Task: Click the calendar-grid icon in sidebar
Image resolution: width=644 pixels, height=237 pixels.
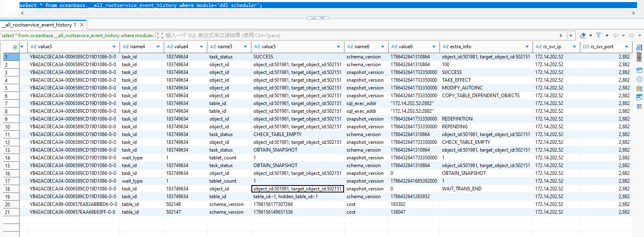Action: pyautogui.click(x=639, y=88)
